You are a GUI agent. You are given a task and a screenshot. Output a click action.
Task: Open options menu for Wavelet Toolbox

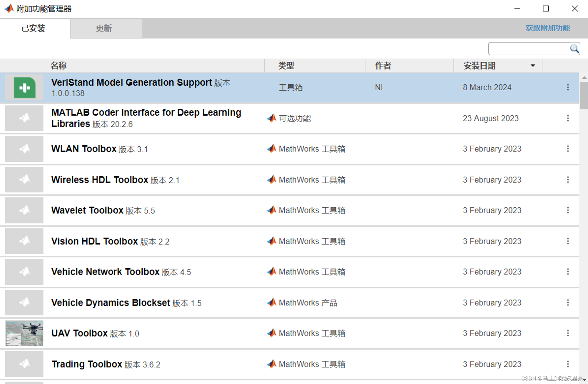(x=568, y=210)
